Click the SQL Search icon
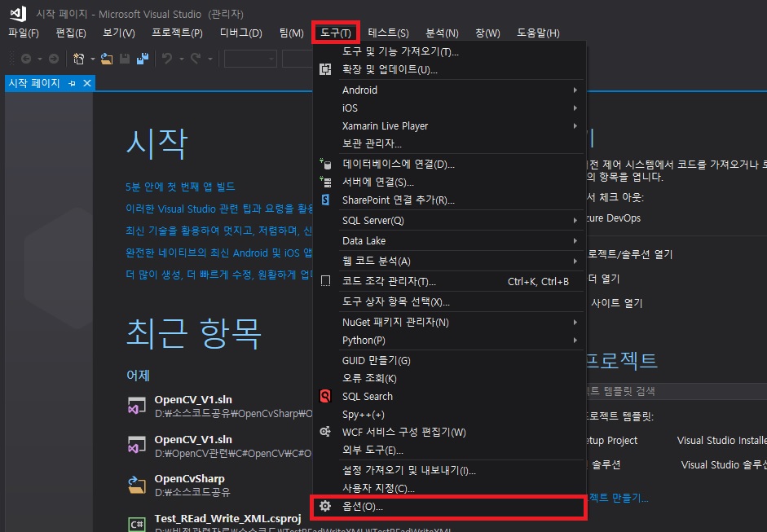767x532 pixels. coord(325,396)
